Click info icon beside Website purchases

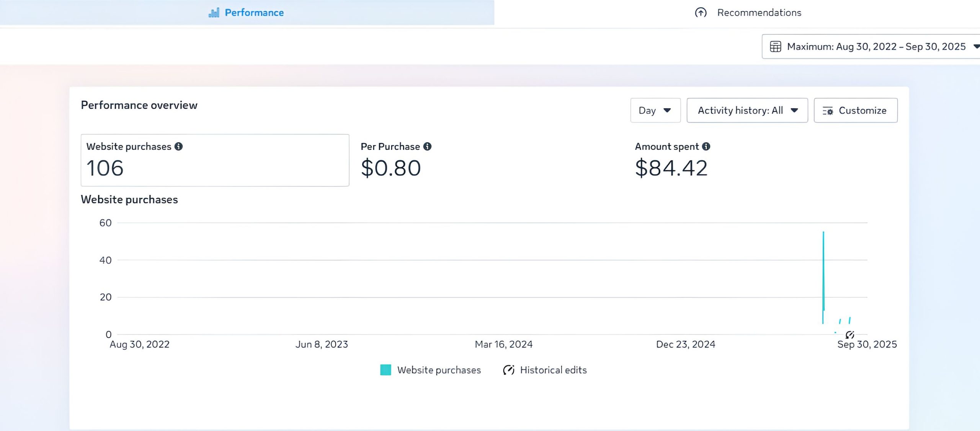179,146
